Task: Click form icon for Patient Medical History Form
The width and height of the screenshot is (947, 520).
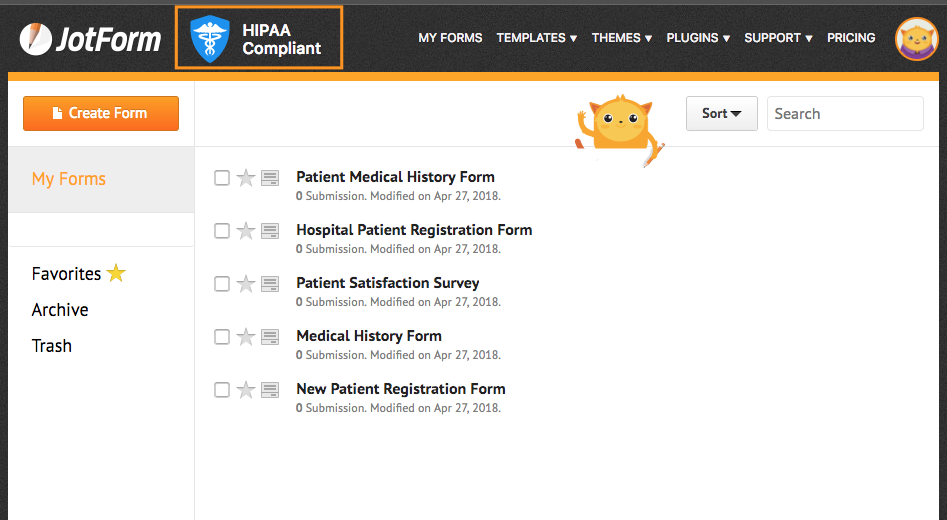Action: coord(270,178)
